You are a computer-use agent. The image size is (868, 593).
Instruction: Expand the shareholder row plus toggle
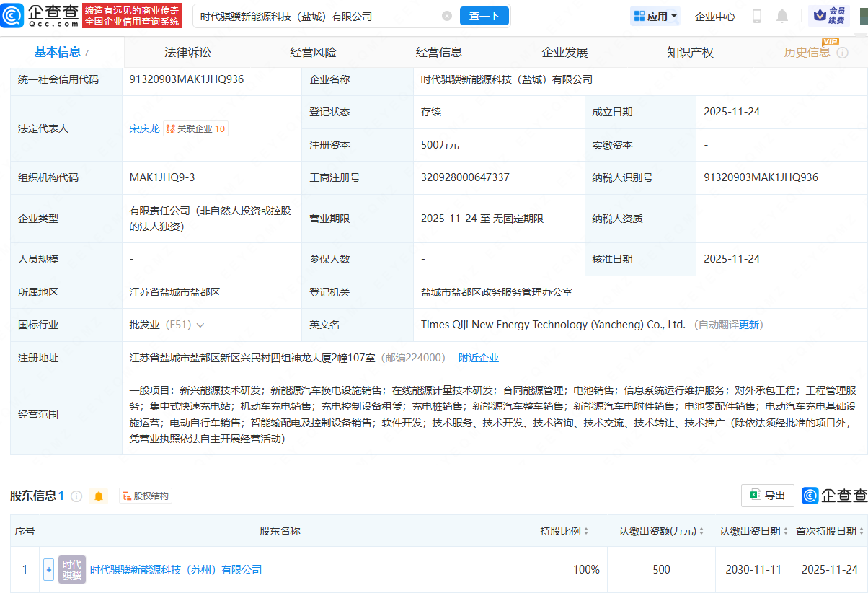pos(48,569)
